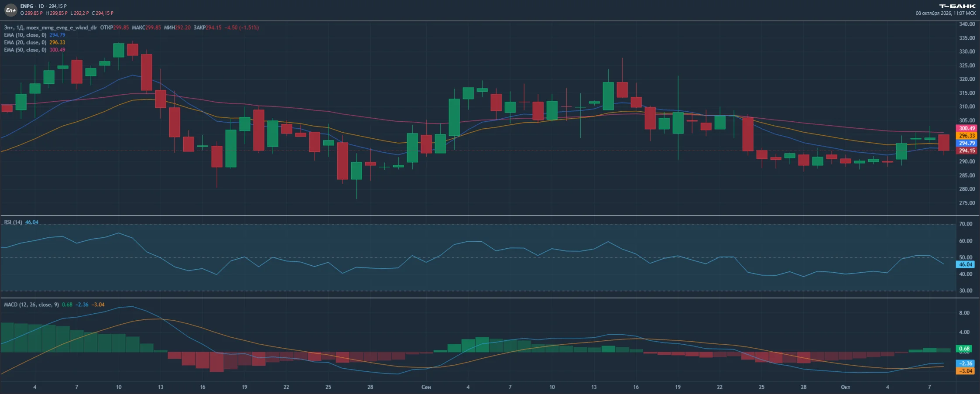This screenshot has height=394, width=980.
Task: Select the Эн+, 1Д chart legend title
Action: coord(51,27)
